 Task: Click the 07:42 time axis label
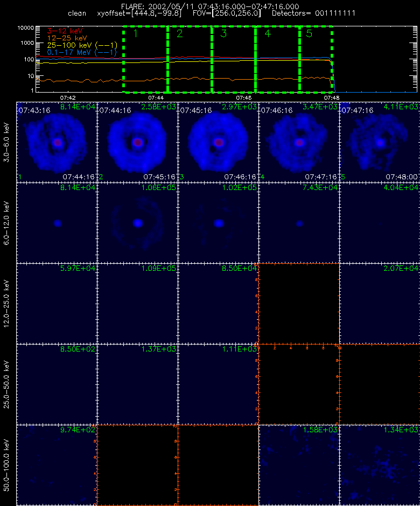pyautogui.click(x=68, y=98)
